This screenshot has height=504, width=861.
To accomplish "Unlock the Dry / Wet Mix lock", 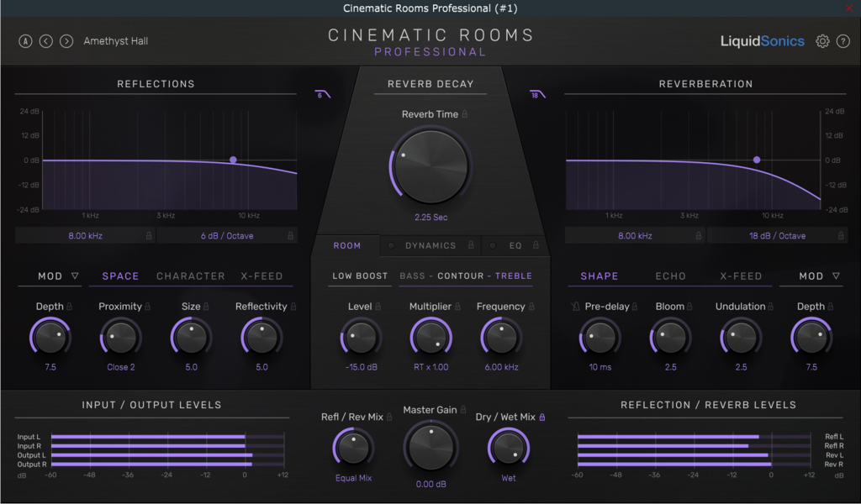I will tap(542, 417).
